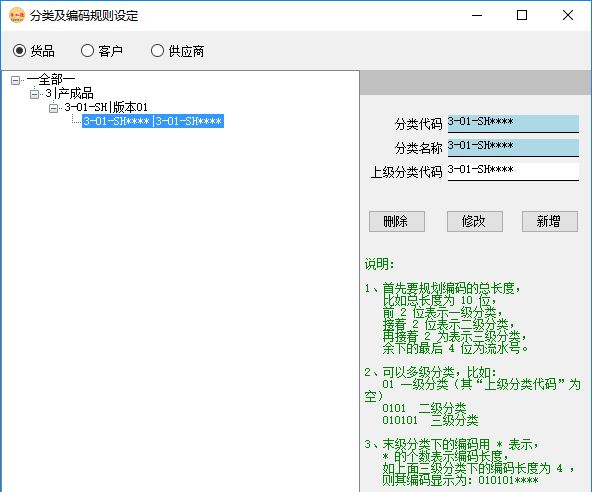
Task: Click the 上级分类代码 label
Action: (406, 172)
